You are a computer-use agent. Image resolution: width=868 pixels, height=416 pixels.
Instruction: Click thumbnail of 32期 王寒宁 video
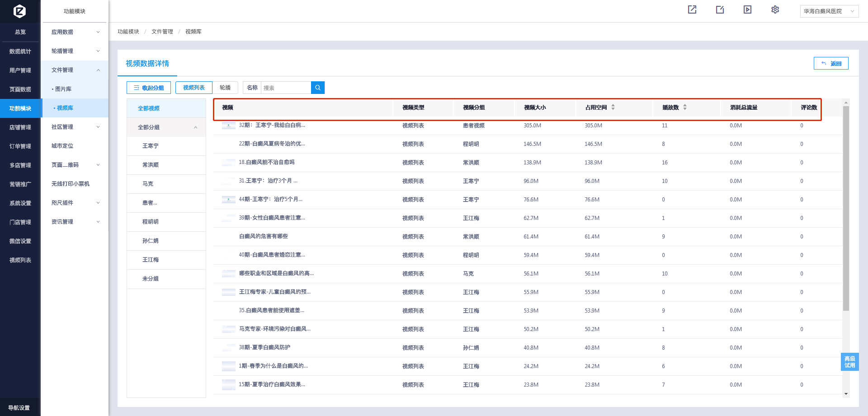(228, 126)
